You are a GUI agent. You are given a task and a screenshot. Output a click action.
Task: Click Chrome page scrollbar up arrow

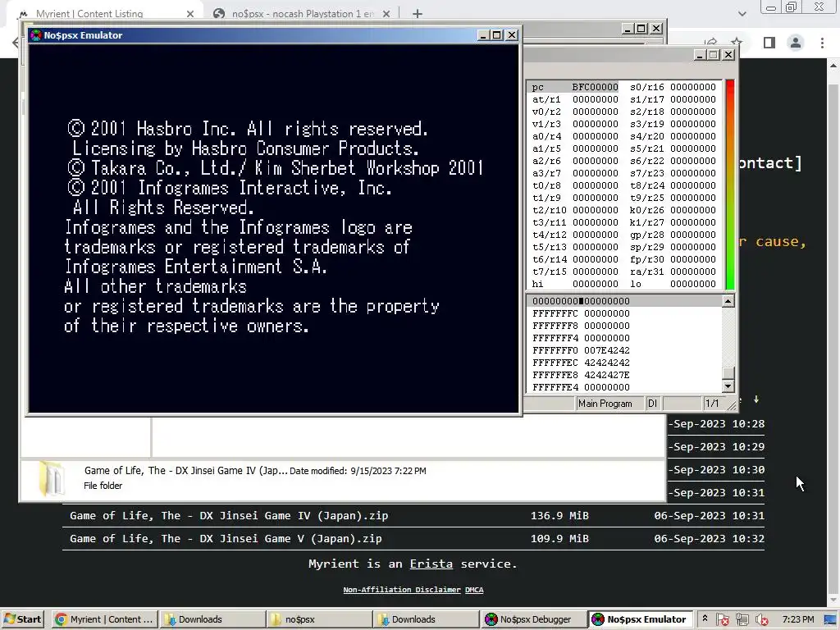tap(833, 66)
